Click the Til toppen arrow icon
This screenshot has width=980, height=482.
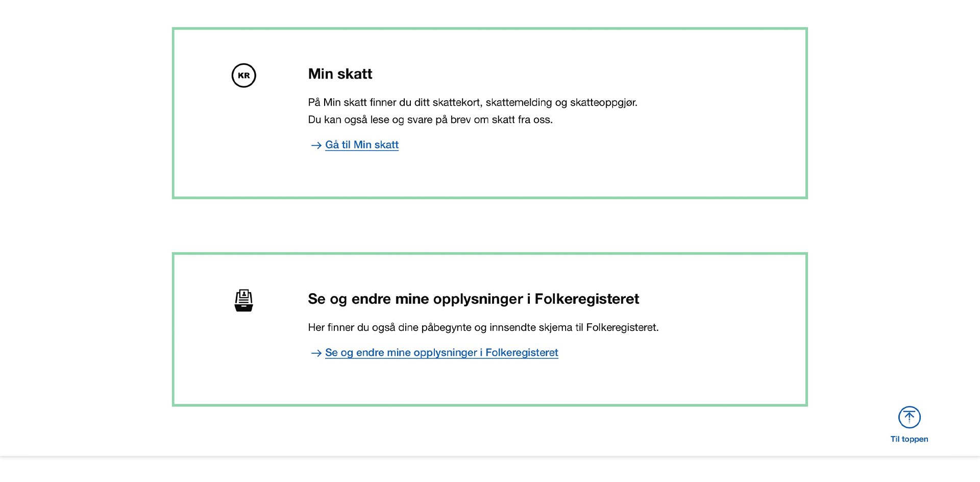click(x=909, y=417)
